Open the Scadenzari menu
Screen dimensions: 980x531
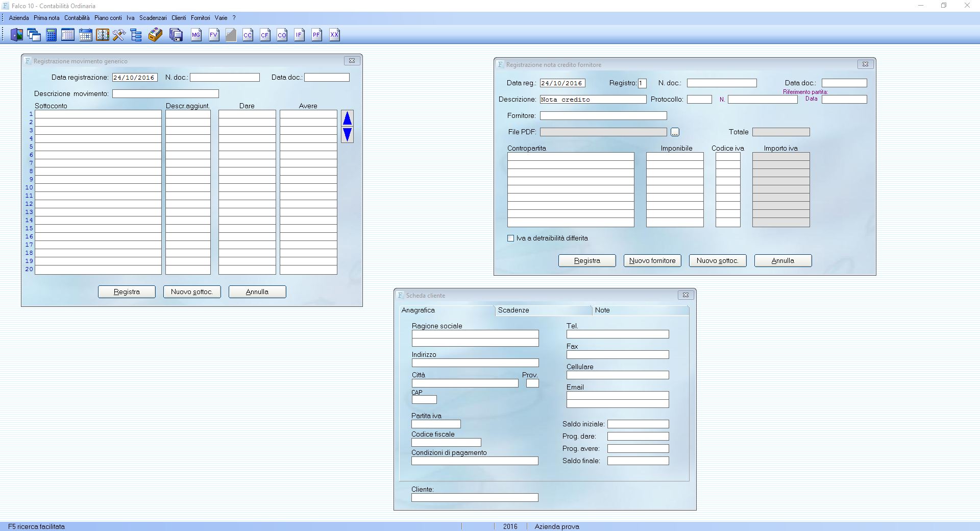pos(153,18)
